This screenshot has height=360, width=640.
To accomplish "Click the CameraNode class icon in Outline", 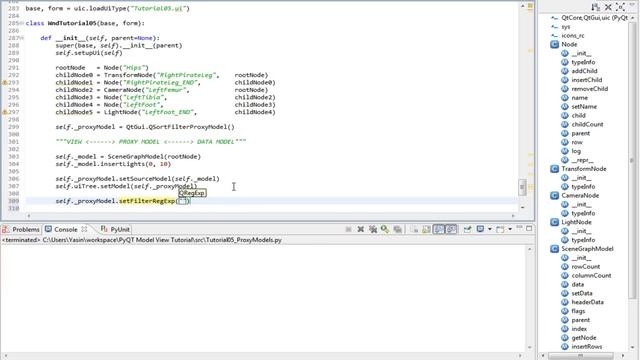I will coord(554,196).
